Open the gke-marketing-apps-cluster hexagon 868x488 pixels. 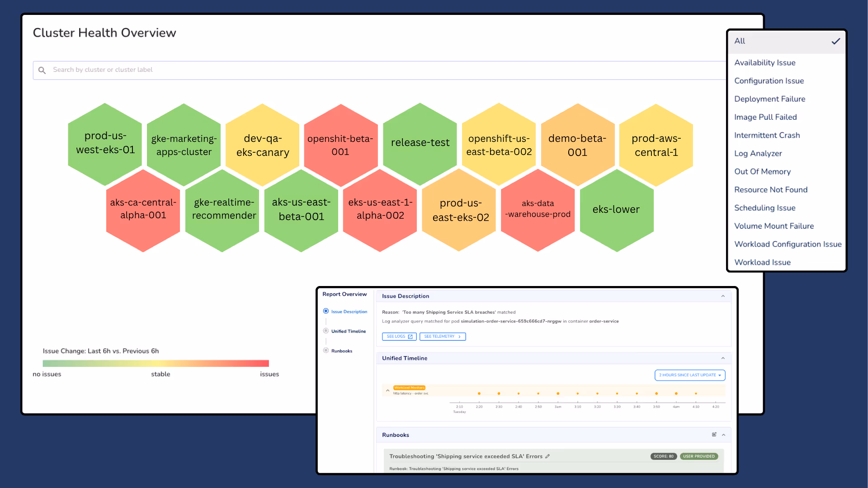click(x=184, y=145)
